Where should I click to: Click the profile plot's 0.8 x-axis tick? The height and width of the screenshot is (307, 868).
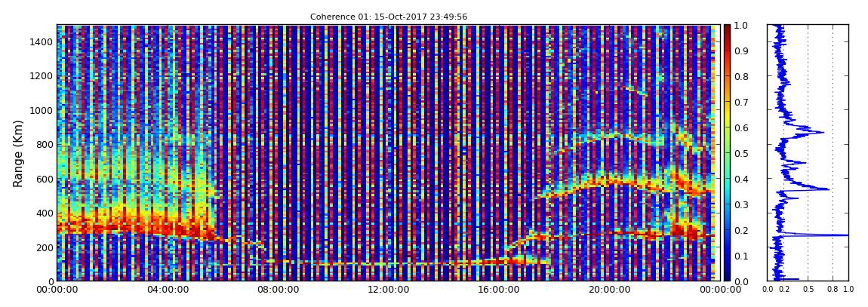pyautogui.click(x=833, y=289)
